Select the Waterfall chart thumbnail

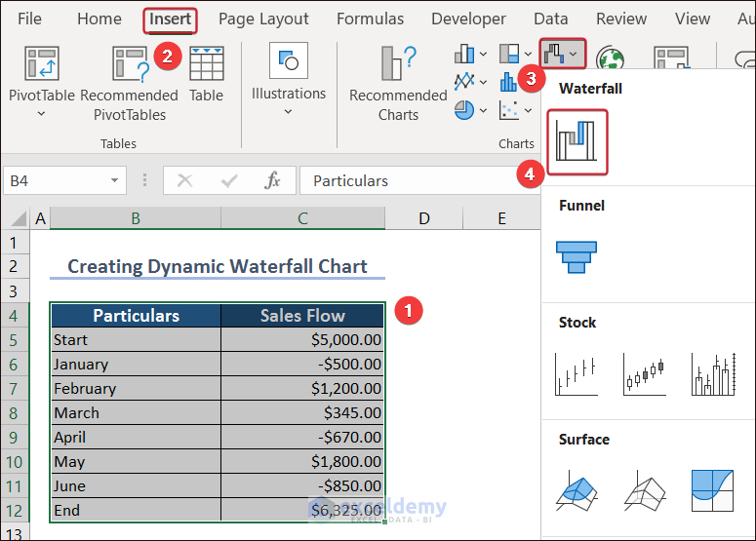[577, 142]
